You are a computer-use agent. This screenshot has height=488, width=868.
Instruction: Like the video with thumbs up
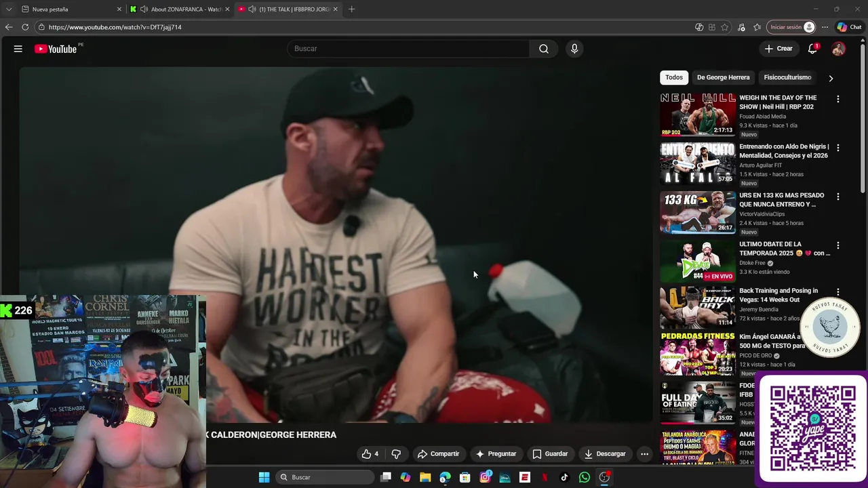[x=370, y=454]
